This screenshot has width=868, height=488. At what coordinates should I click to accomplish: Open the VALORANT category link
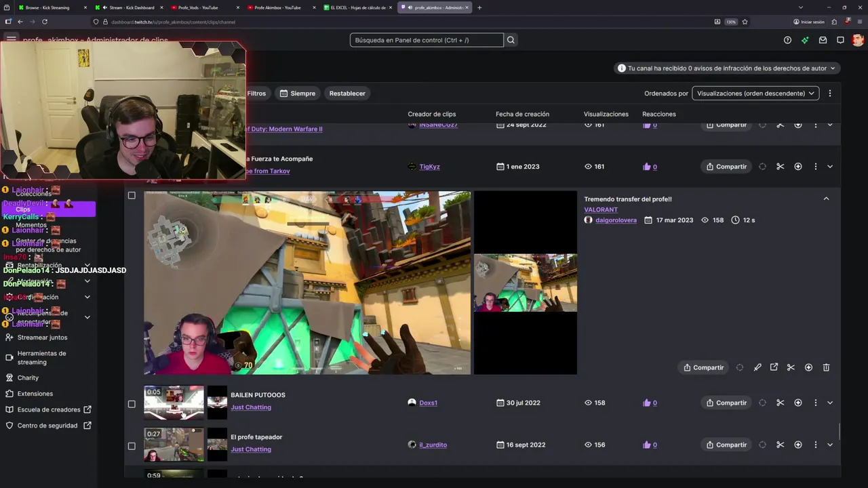601,210
